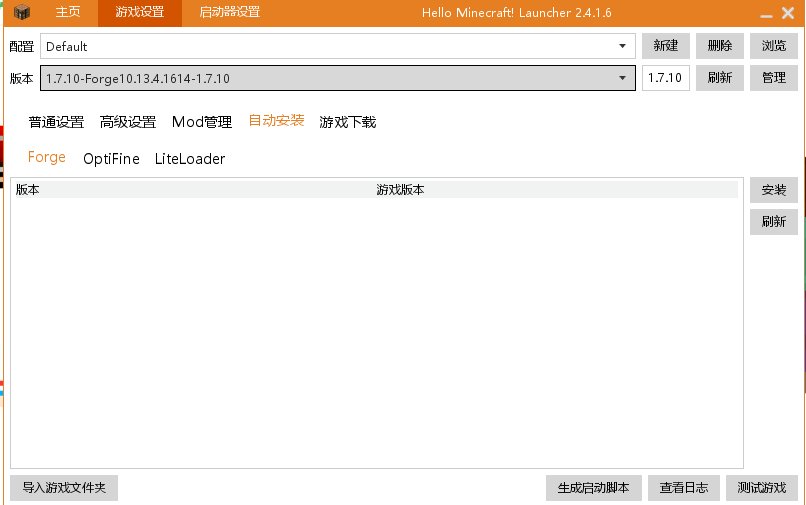The width and height of the screenshot is (806, 505).
Task: Minimize the launcher window
Action: click(766, 14)
